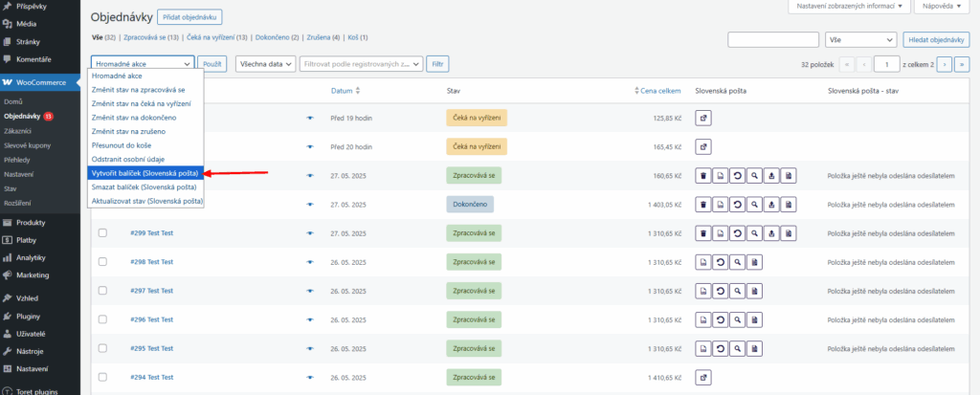Click the upload icon in the 1 403,05 Kč row
Viewport: 980px width, 395px height.
(772, 205)
